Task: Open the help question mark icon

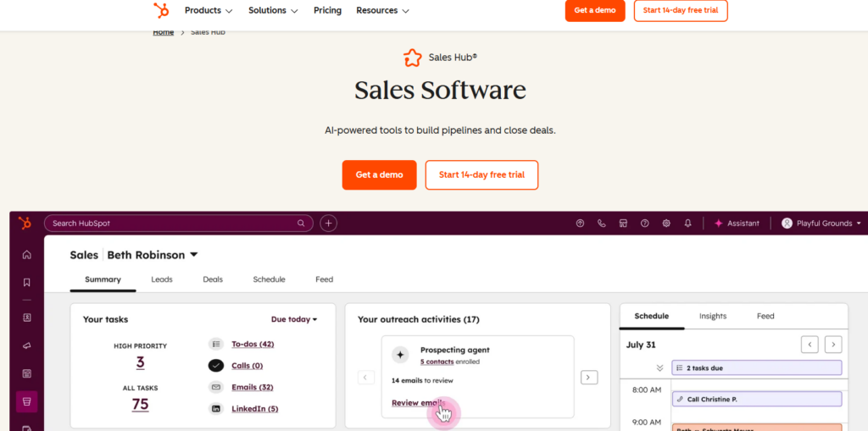Action: (645, 224)
